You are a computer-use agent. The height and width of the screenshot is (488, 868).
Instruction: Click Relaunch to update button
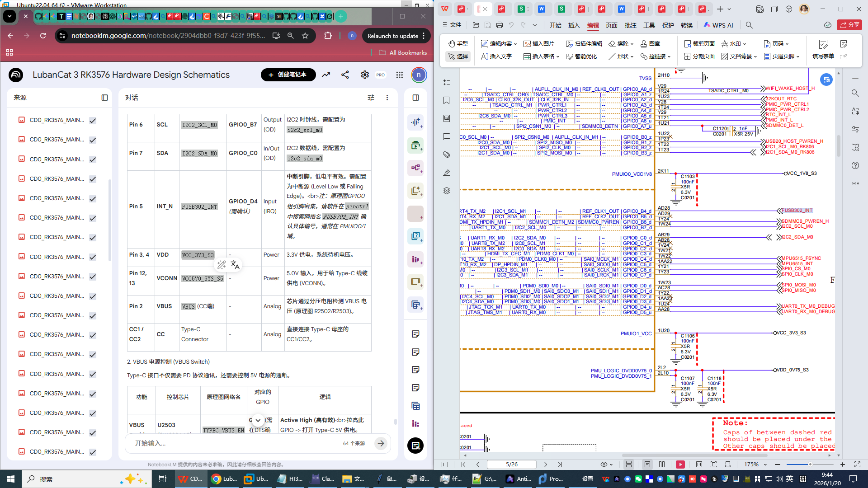coord(392,36)
